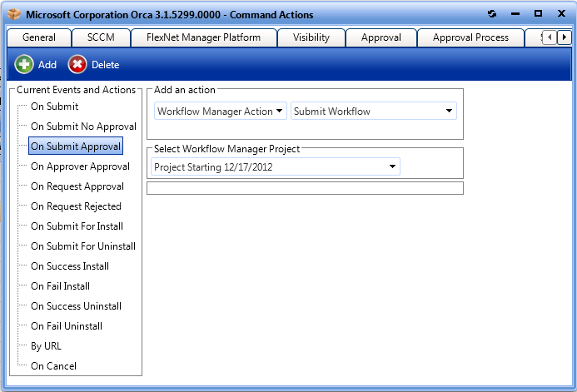Select the Visibility tab
Image resolution: width=577 pixels, height=392 pixels.
pos(311,37)
